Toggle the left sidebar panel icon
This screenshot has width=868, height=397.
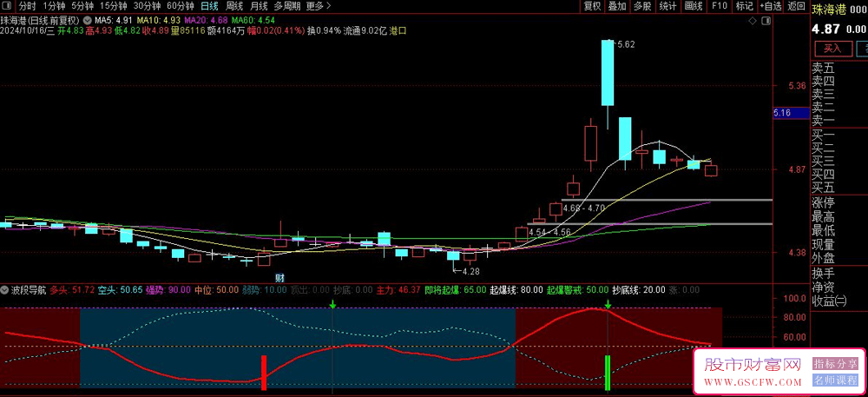point(9,6)
